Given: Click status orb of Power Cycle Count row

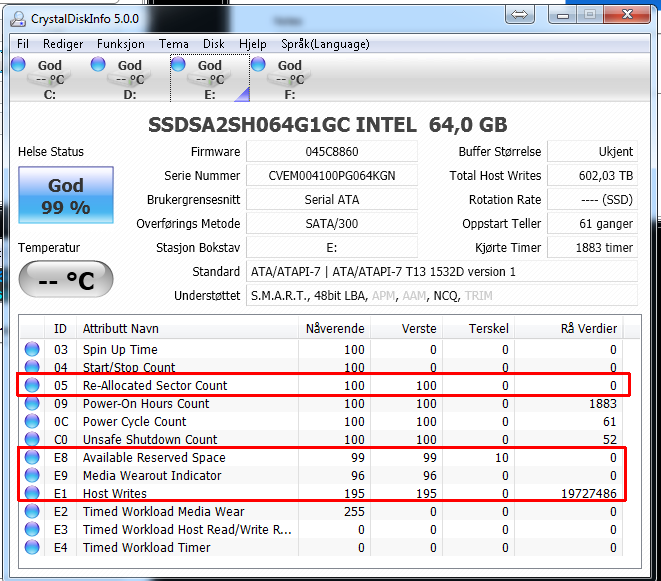Looking at the screenshot, I should (x=32, y=421).
